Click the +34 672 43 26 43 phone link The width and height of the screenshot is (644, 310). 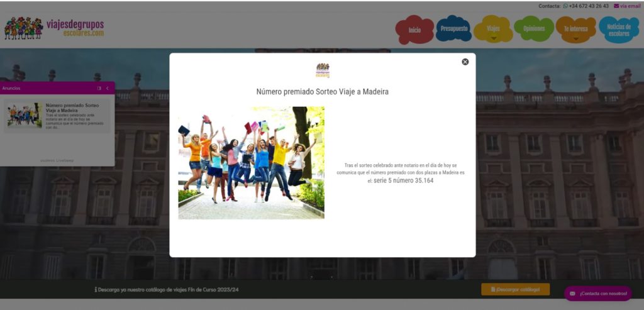point(589,6)
